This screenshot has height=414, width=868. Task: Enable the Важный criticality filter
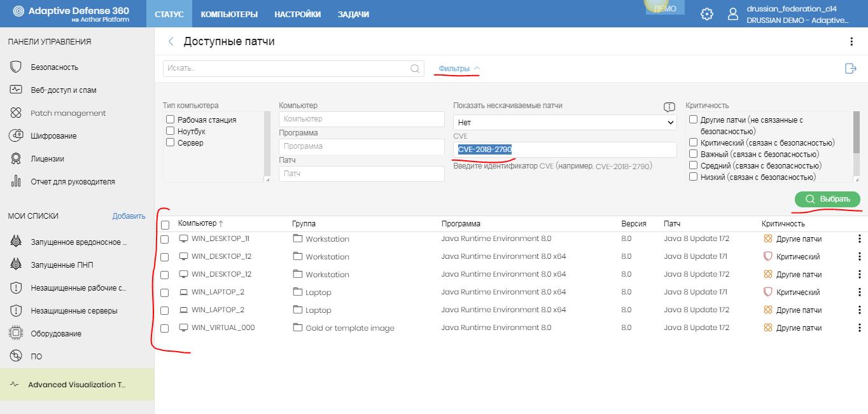click(694, 154)
